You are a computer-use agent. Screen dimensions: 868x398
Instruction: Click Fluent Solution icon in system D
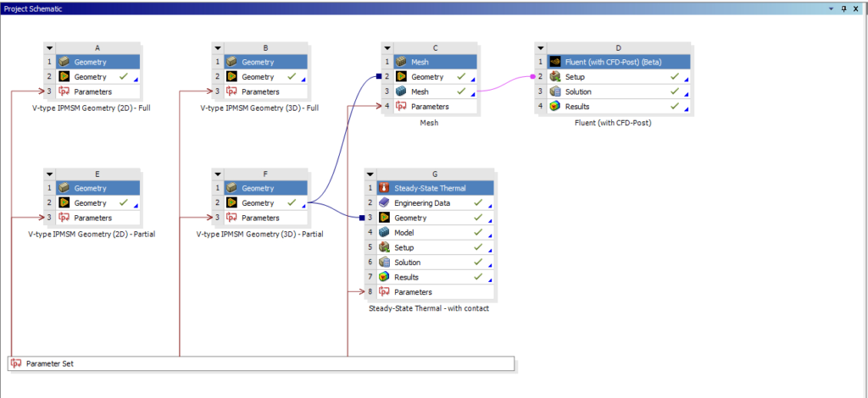click(554, 91)
